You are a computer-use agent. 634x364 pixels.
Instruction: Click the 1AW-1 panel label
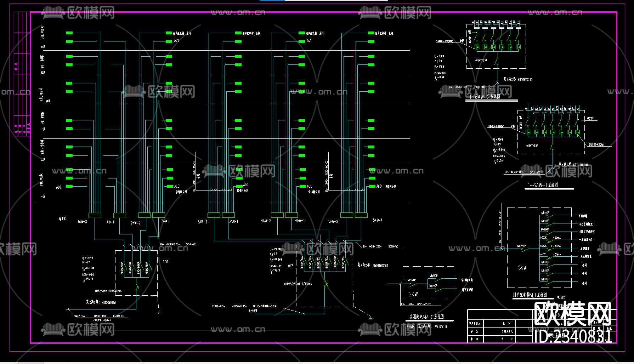(110, 222)
